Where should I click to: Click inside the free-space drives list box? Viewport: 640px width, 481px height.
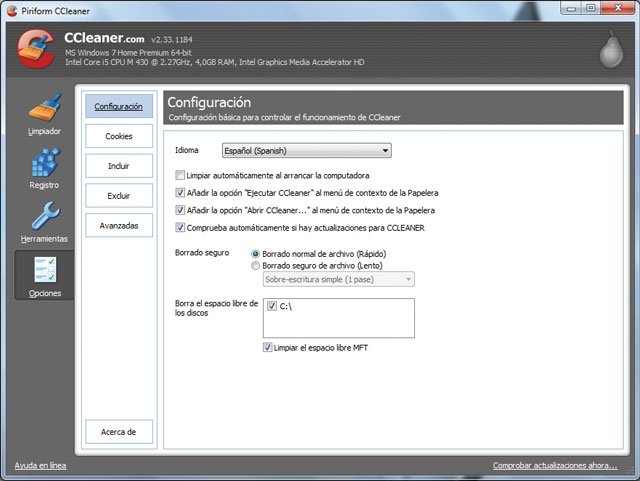tap(339, 318)
